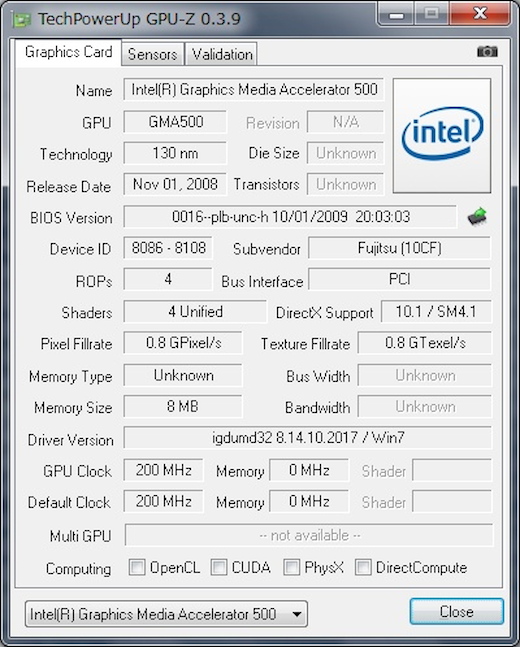
Task: Click the Transistors field showing Unknown
Action: pos(346,184)
